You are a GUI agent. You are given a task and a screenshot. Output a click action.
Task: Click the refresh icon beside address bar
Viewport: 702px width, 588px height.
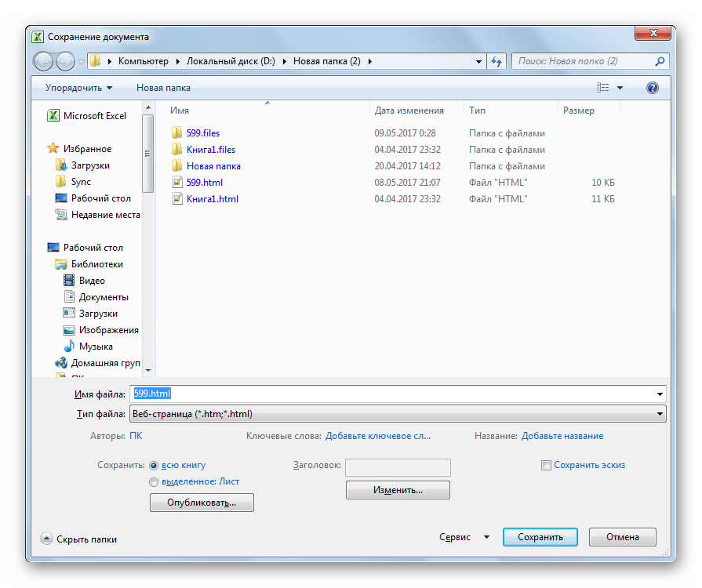tap(496, 61)
